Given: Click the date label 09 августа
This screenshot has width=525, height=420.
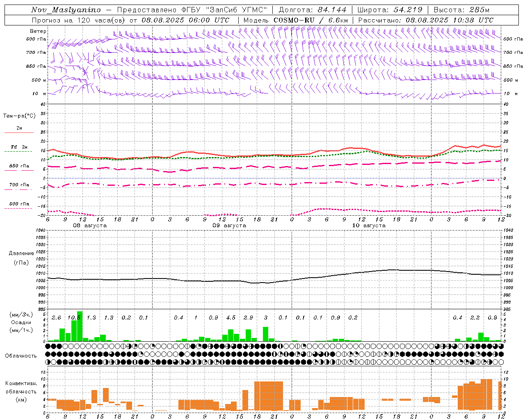Looking at the screenshot, I should (229, 226).
